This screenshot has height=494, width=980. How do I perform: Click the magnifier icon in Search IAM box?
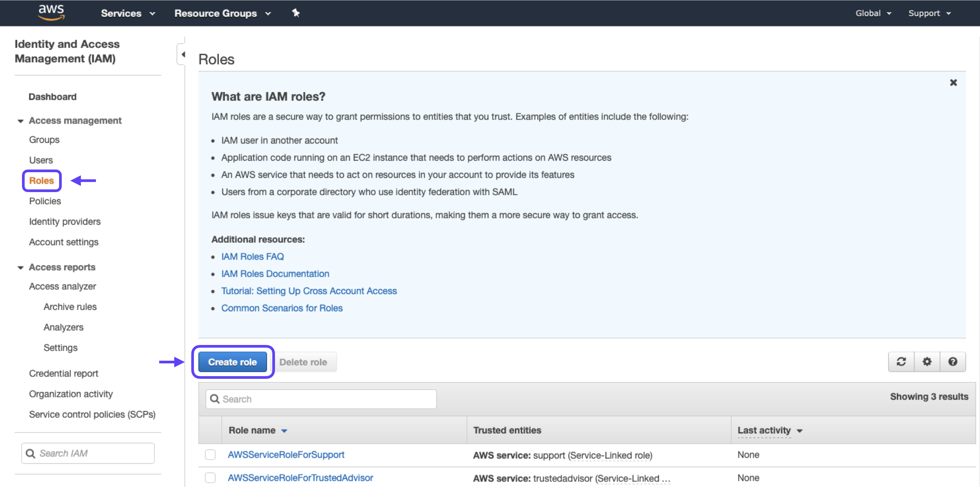point(30,453)
